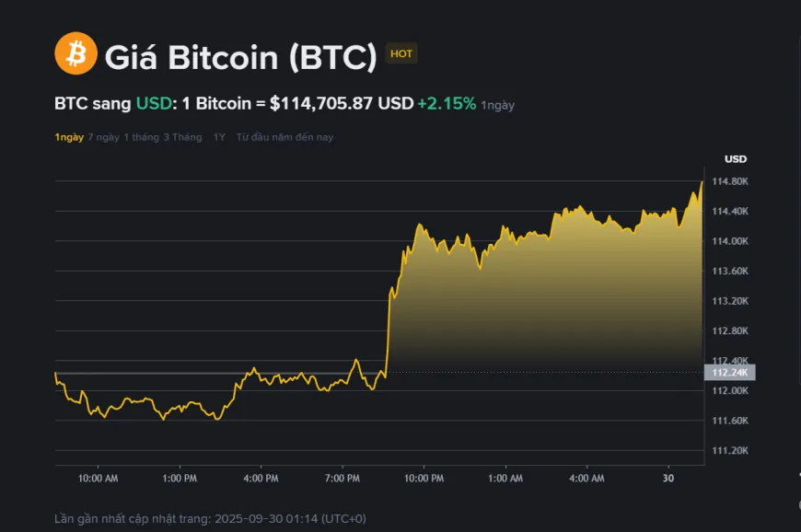Select the highlighted 112.24K price marker

[730, 372]
